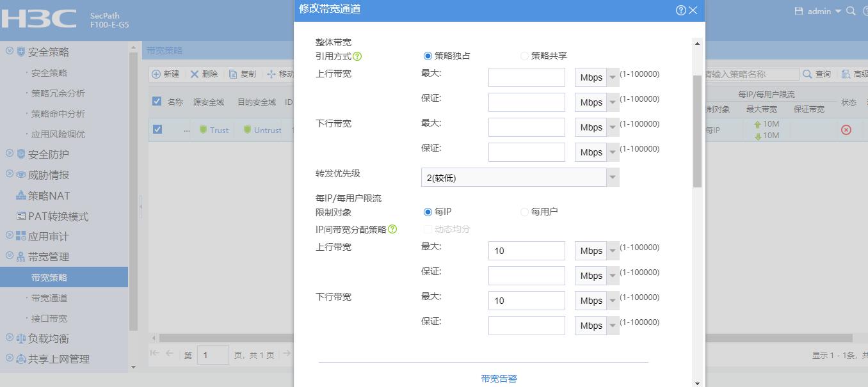This screenshot has width=868, height=387.
Task: Open the 策略冗余分析 sidebar item
Action: point(58,93)
